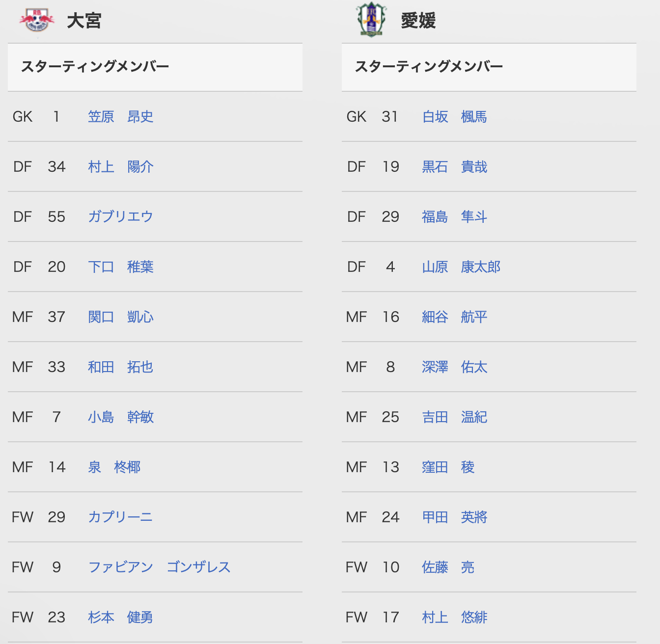Select 窪田 稜 player link
Image resolution: width=660 pixels, height=644 pixels.
(448, 467)
